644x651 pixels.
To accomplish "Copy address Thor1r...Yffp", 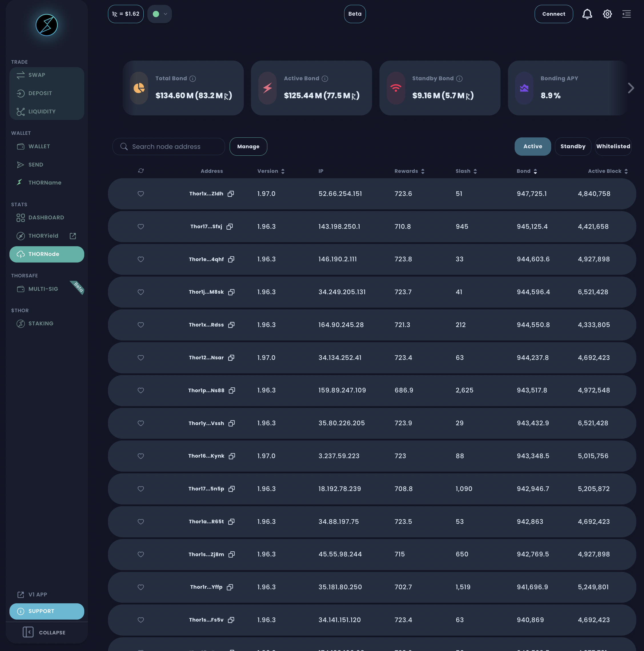I will click(230, 587).
